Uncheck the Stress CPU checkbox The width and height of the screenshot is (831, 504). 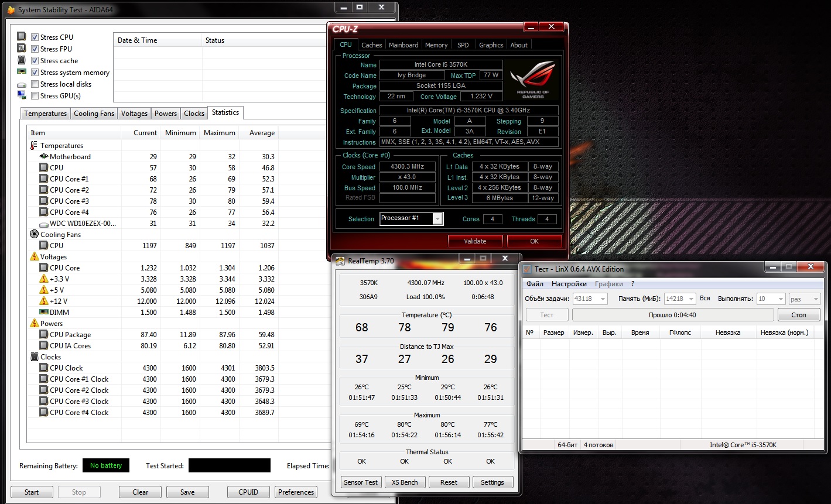coord(35,37)
